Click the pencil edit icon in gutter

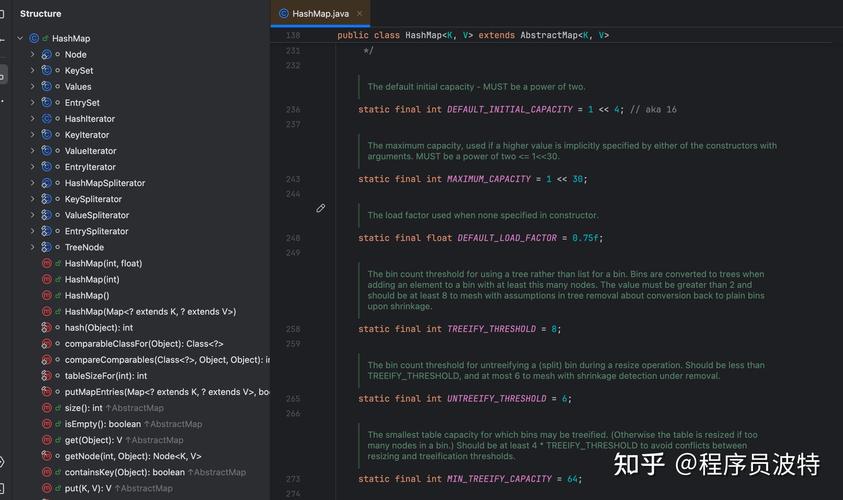pos(320,208)
